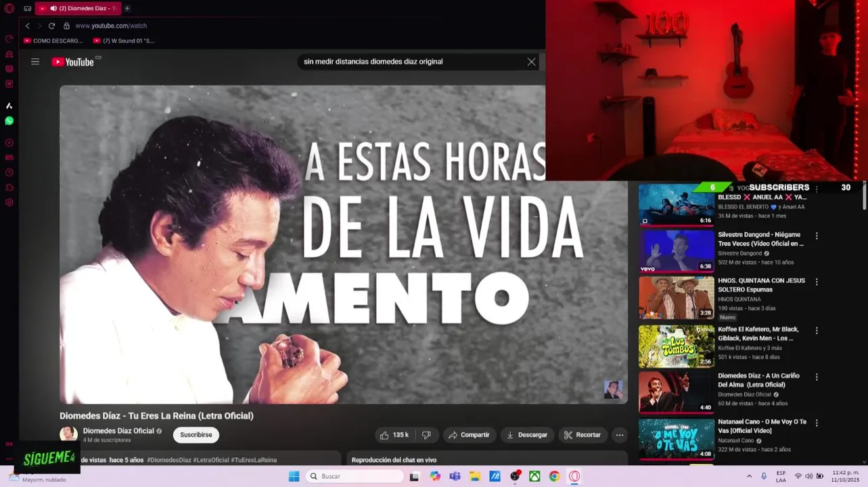The width and height of the screenshot is (868, 487).
Task: Open Extensions cube icon in sidebar
Action: 9,187
